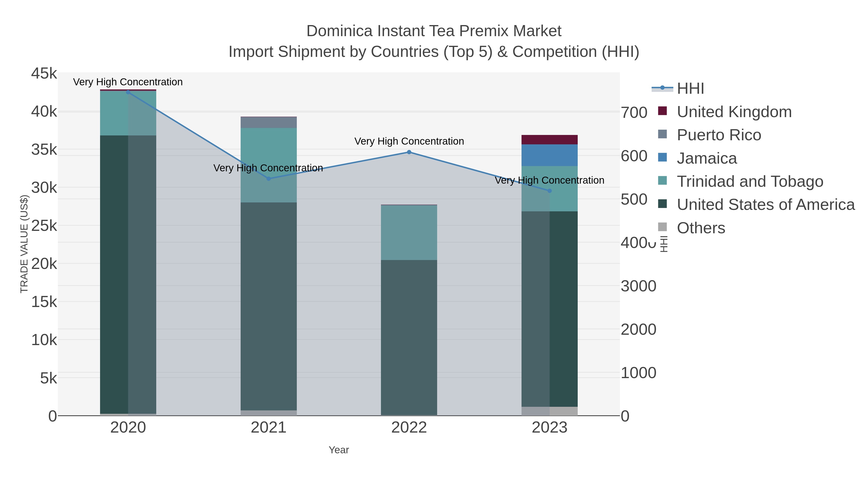Click the 2023 Others bar segment

[549, 411]
